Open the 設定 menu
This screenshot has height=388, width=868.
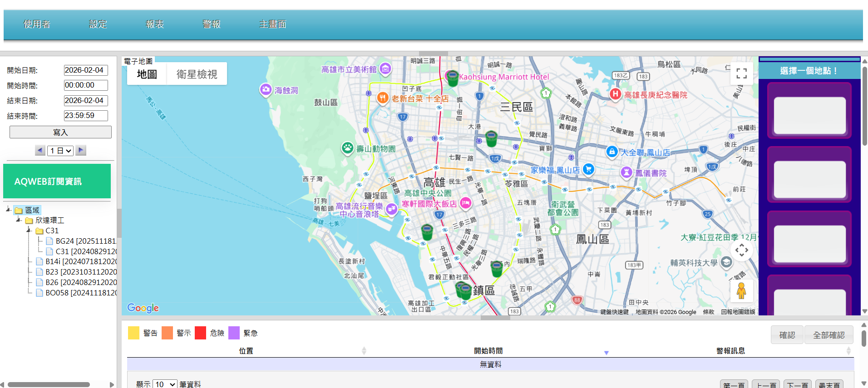tap(98, 24)
